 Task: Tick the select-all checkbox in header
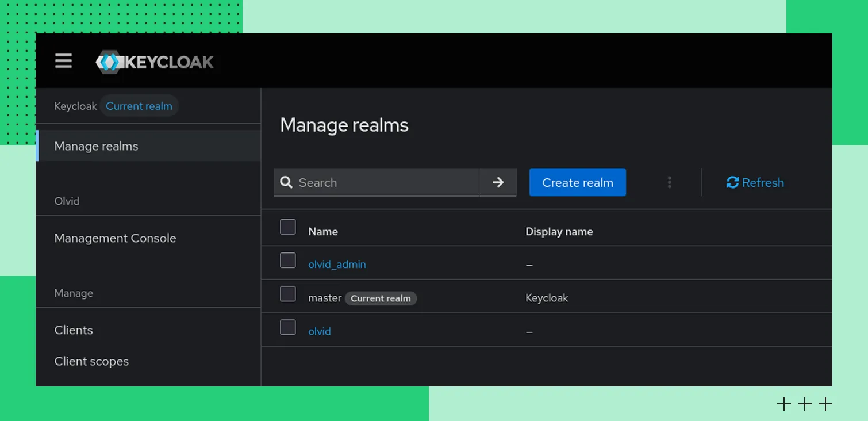pos(288,227)
